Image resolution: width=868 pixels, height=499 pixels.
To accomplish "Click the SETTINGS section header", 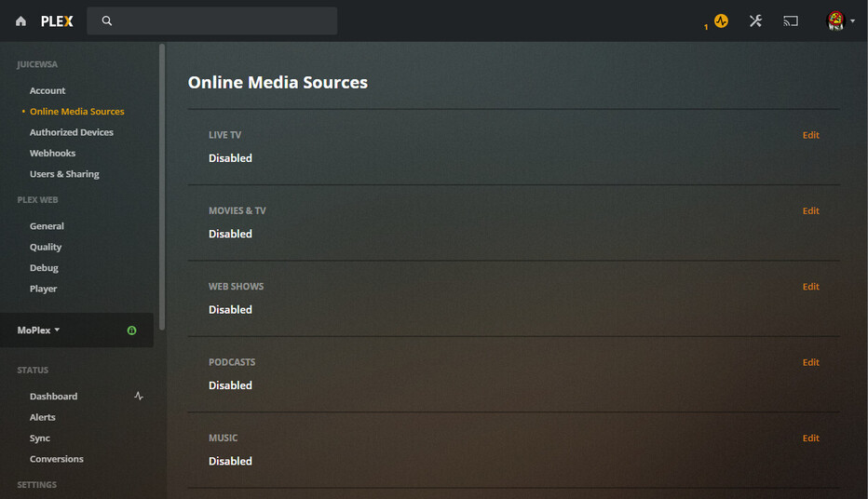I will pos(37,485).
